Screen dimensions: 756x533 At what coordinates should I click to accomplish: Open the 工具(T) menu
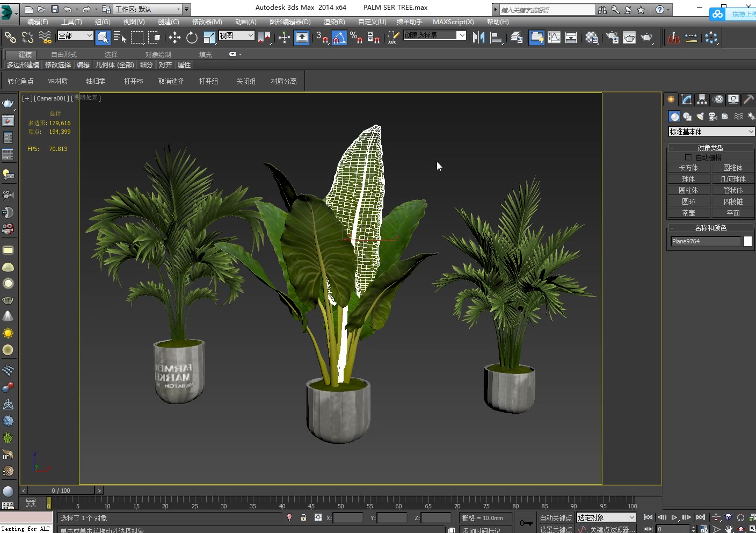(x=71, y=22)
